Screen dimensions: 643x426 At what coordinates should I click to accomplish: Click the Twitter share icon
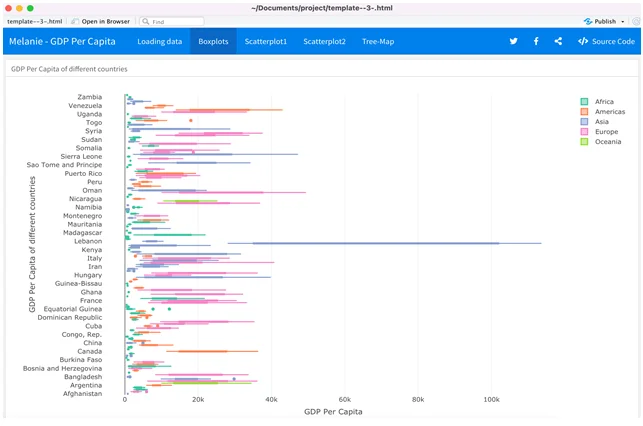tap(513, 41)
